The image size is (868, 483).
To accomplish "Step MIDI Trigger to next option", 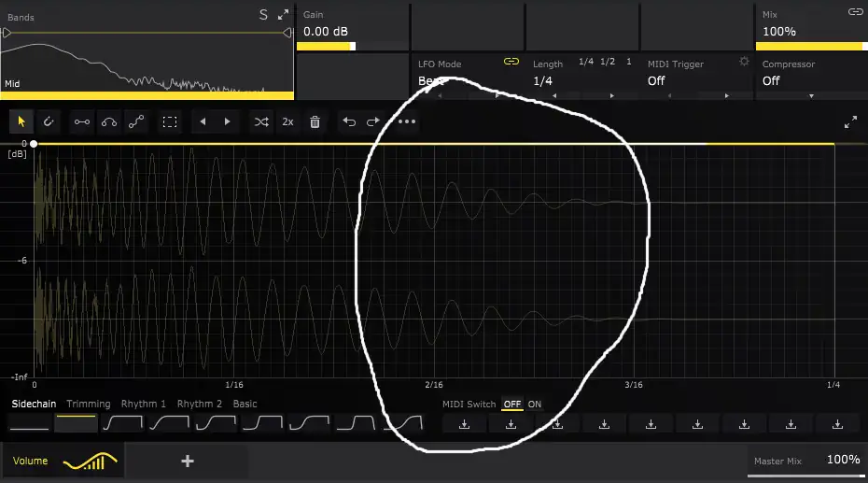I will tap(727, 96).
